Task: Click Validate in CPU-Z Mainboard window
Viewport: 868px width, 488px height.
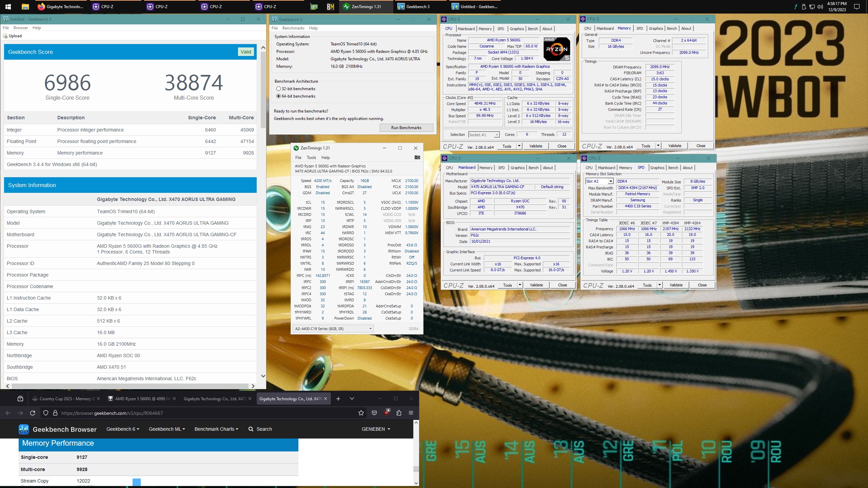Action: coord(536,285)
